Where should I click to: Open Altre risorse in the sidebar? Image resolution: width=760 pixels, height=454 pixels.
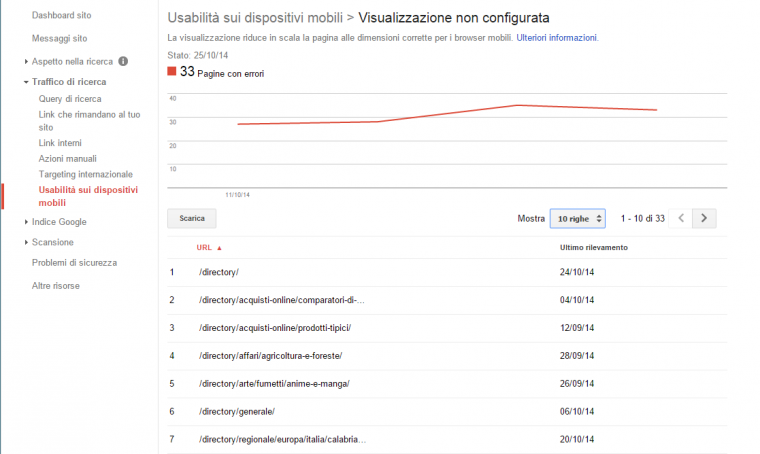(56, 286)
